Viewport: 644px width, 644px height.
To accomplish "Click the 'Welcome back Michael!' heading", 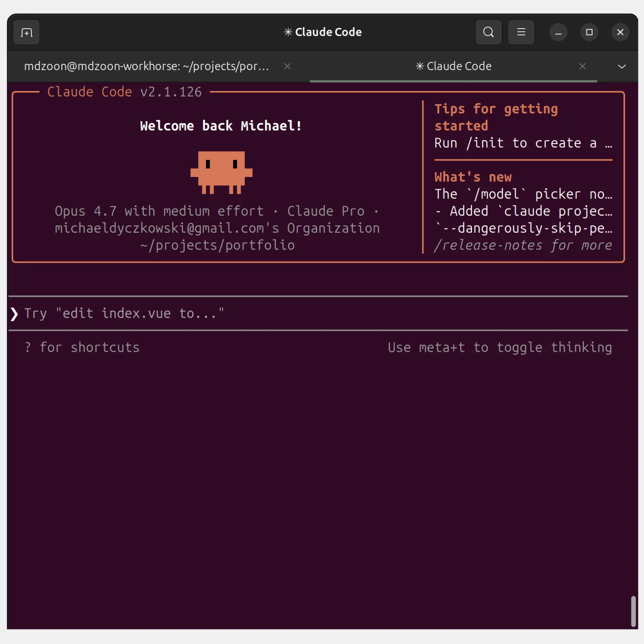I will [x=221, y=126].
